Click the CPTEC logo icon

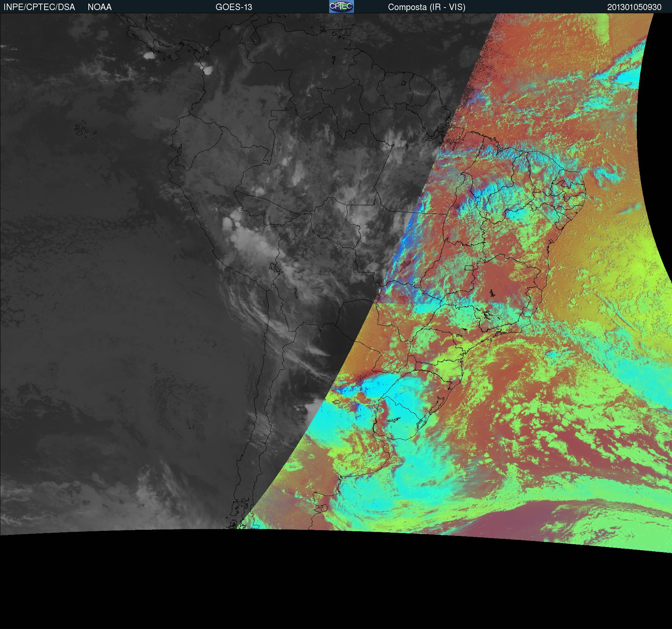tap(341, 6)
